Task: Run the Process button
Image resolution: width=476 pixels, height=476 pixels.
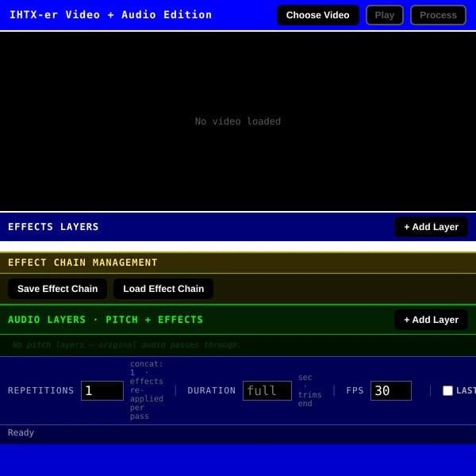Action: click(x=438, y=15)
